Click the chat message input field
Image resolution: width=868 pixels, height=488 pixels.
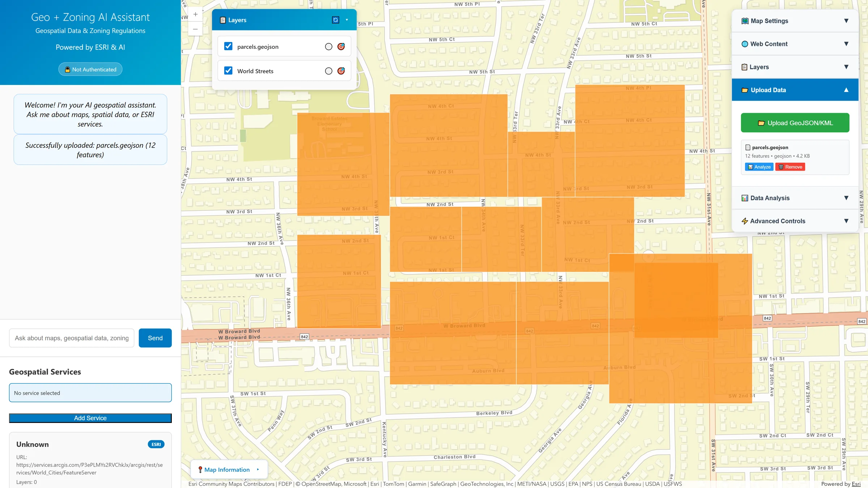pos(72,338)
